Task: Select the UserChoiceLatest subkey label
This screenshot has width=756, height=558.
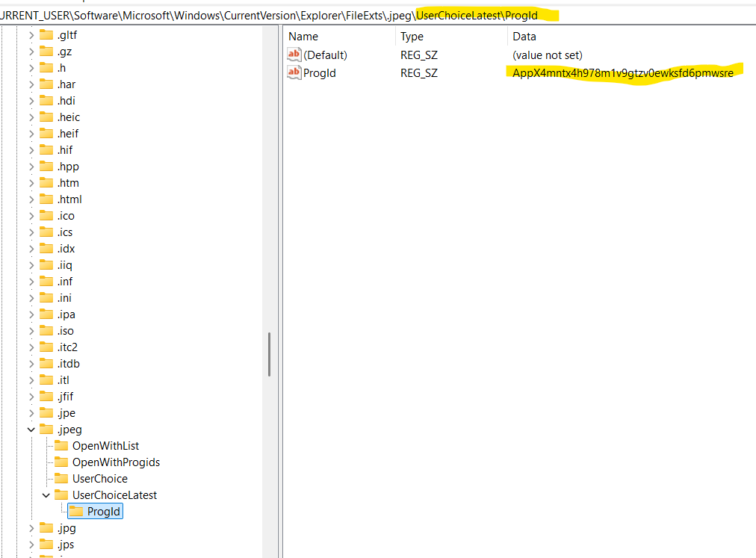Action: pos(115,495)
